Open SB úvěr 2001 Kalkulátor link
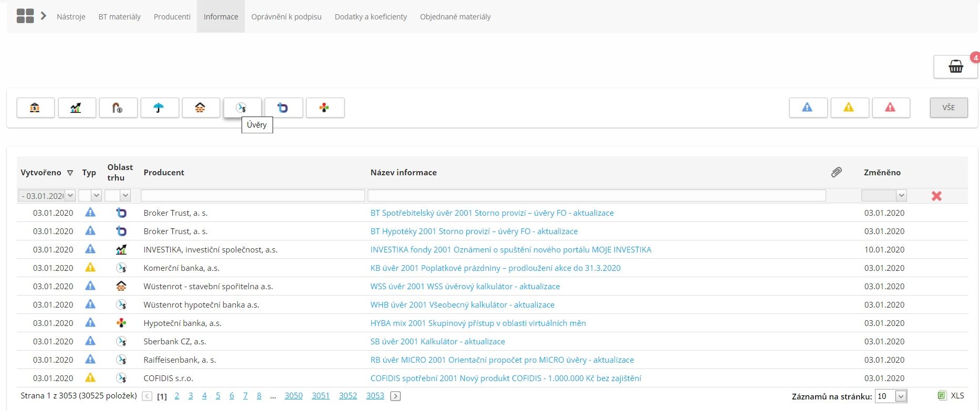This screenshot has width=980, height=411. pyautogui.click(x=437, y=341)
